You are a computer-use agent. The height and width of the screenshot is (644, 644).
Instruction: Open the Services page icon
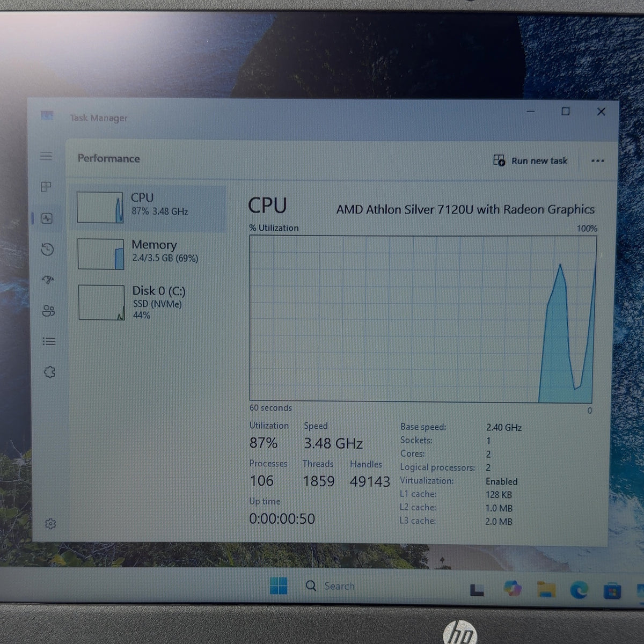pos(49,372)
